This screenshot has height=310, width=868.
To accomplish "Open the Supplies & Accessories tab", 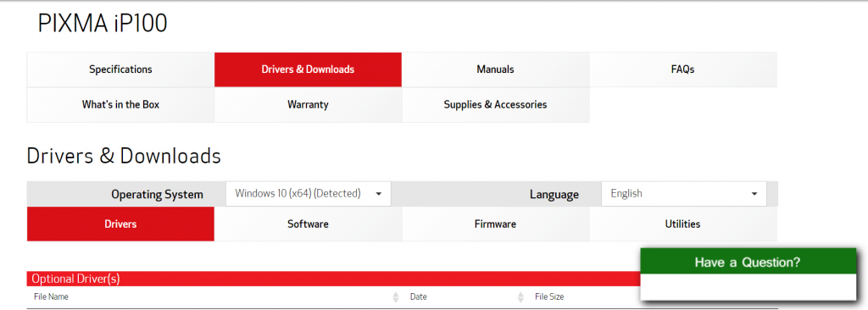I will [495, 105].
